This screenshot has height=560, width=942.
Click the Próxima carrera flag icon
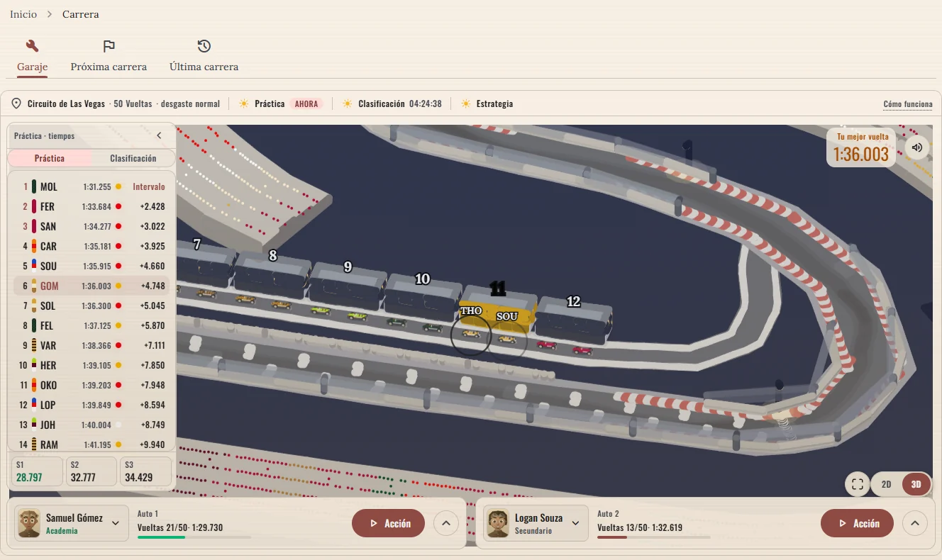click(109, 46)
